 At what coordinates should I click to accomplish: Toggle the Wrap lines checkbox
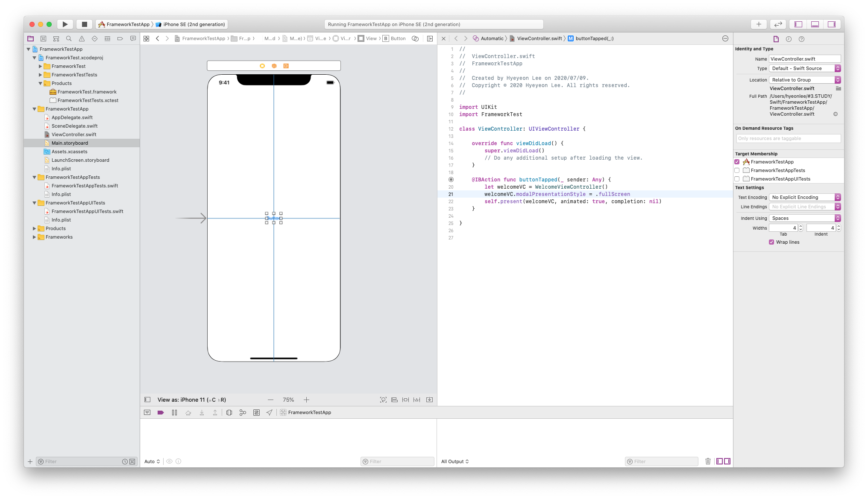coord(771,242)
